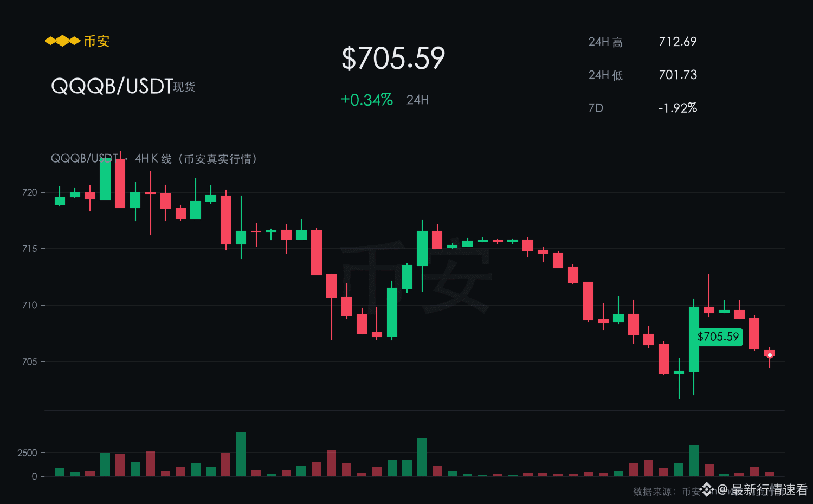Image resolution: width=813 pixels, height=504 pixels.
Task: Click the Binance yellow diamond logo
Action: (x=62, y=41)
